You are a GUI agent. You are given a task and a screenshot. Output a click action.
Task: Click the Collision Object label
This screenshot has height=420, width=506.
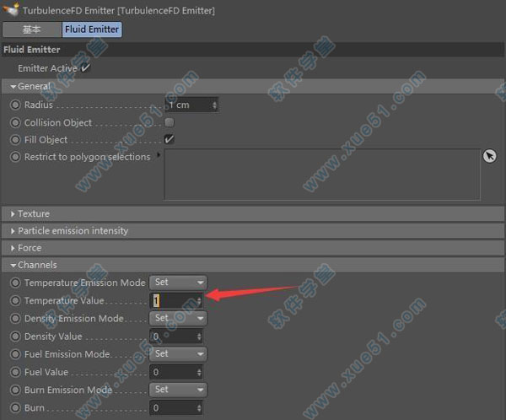(58, 122)
